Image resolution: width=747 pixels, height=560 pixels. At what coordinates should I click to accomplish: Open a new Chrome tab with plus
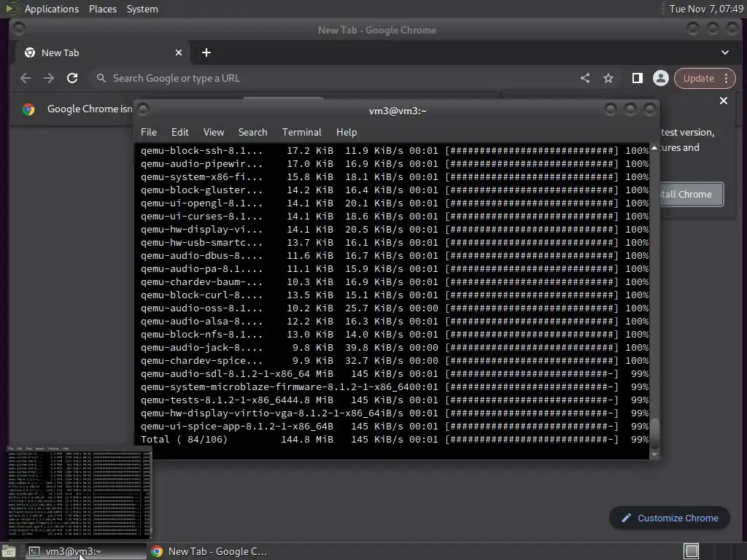click(206, 52)
